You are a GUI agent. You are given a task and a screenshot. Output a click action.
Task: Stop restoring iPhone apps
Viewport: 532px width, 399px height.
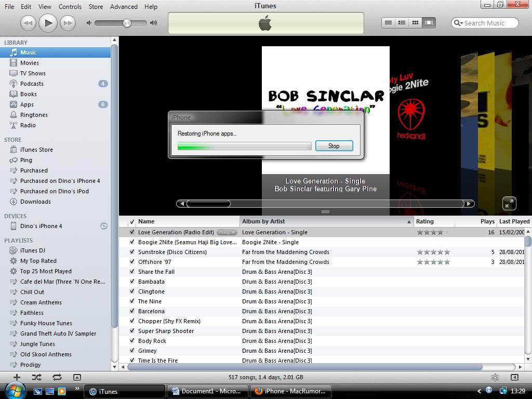tap(334, 146)
